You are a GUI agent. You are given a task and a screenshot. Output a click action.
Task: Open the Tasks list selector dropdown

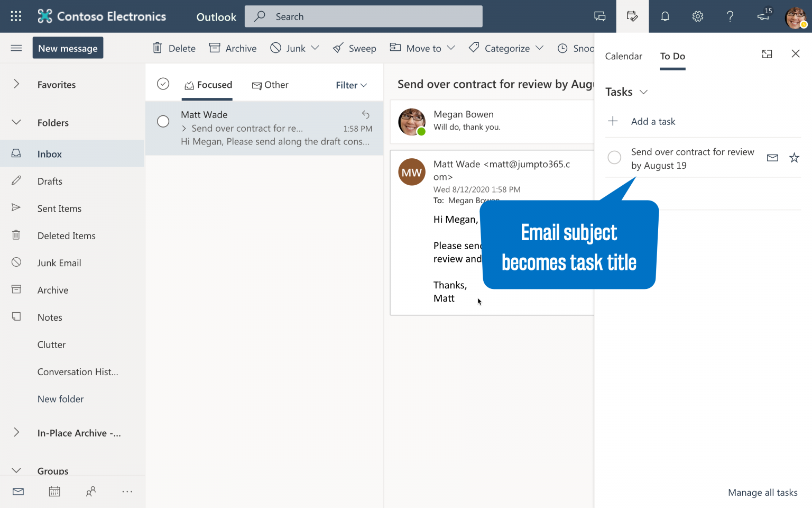(x=644, y=92)
